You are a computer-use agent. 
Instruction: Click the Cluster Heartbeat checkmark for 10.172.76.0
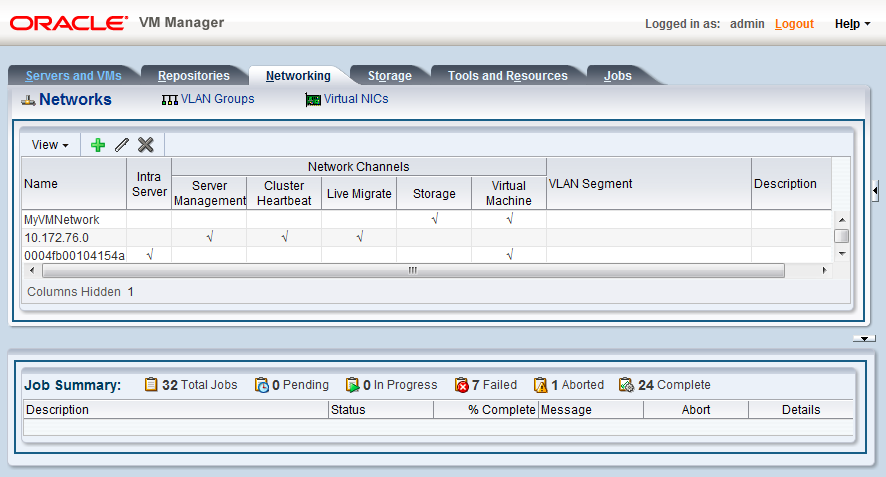click(285, 237)
